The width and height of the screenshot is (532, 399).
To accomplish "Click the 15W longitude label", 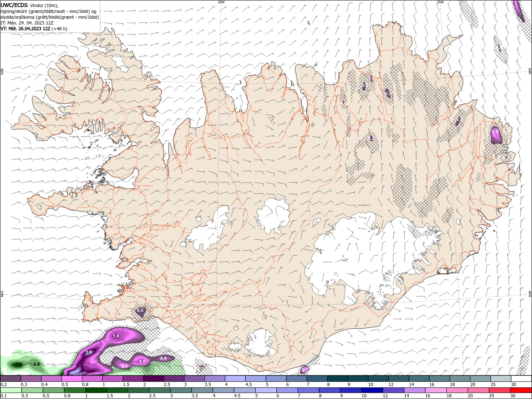I will [x=440, y=2].
